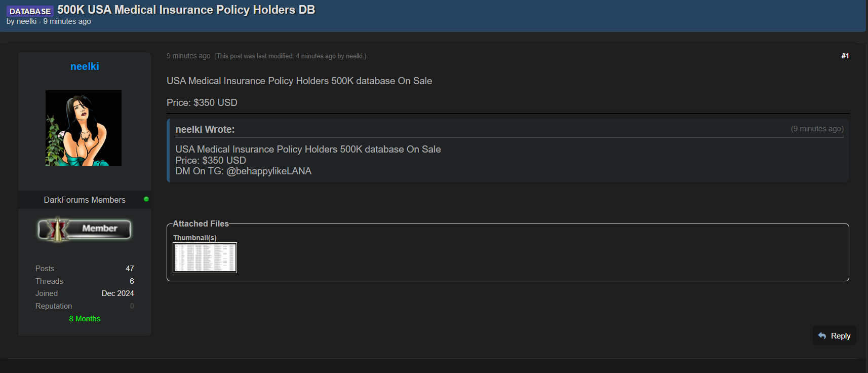868x373 pixels.
Task: Click the quote's '(9 minutes ago)' timestamp
Action: click(x=817, y=129)
